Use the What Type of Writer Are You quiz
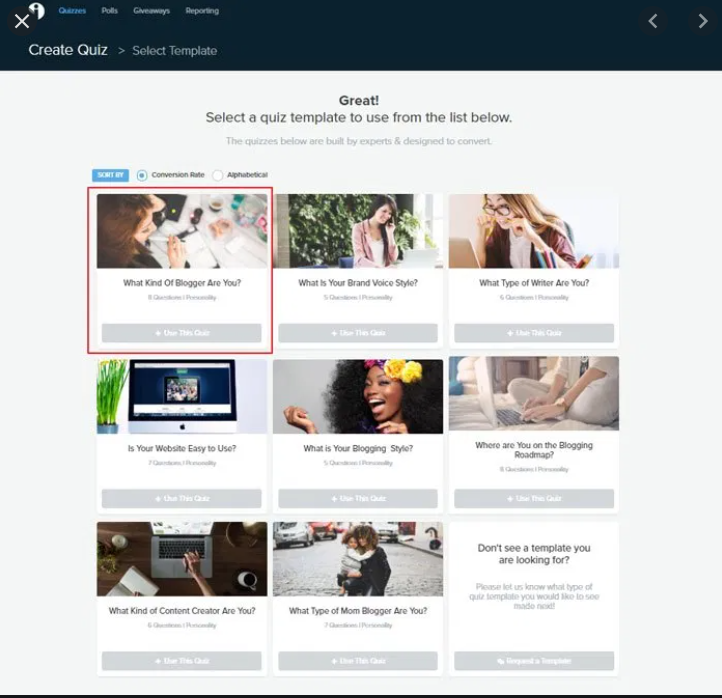This screenshot has width=722, height=698. [534, 333]
